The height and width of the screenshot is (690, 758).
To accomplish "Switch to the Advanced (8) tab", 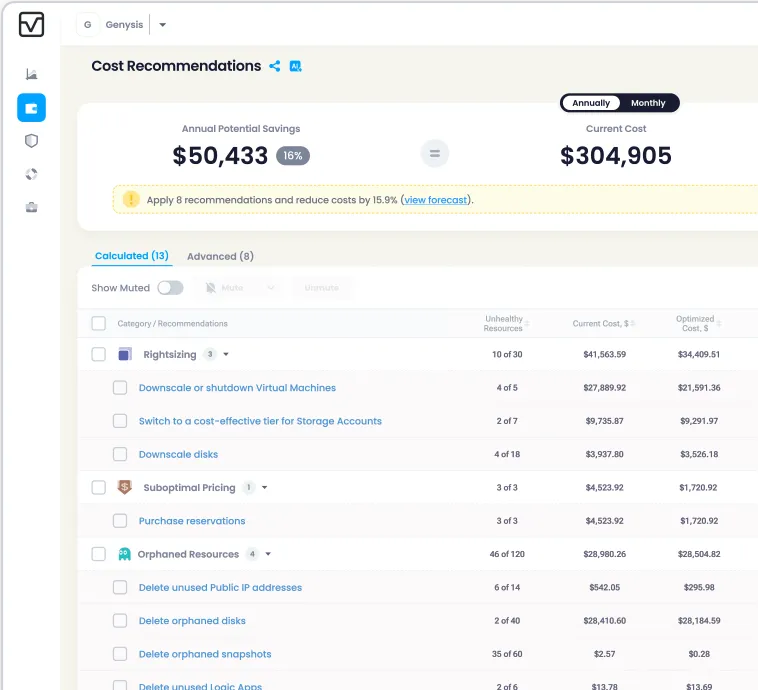I will (x=220, y=256).
